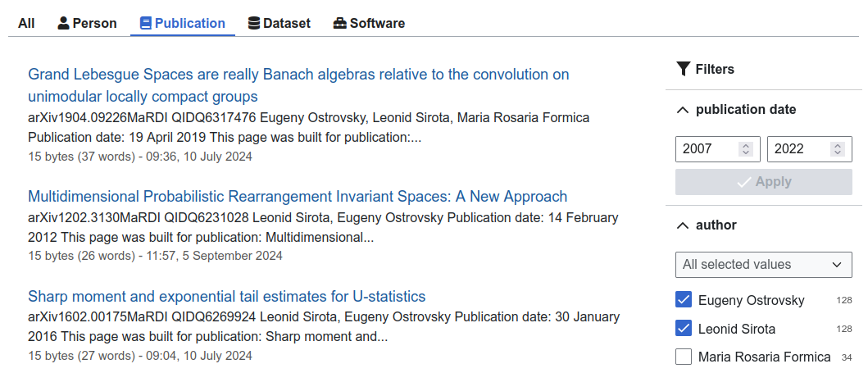
Task: Click the Publication book icon
Action: coord(145,23)
